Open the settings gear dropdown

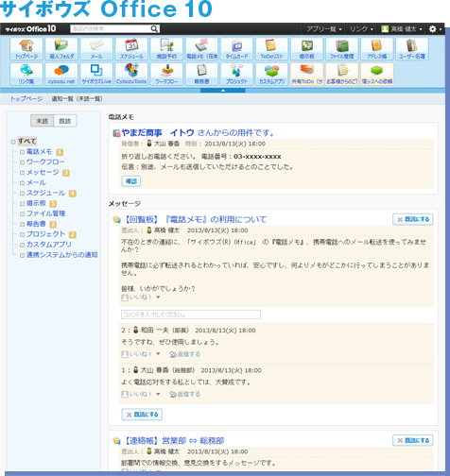[435, 29]
